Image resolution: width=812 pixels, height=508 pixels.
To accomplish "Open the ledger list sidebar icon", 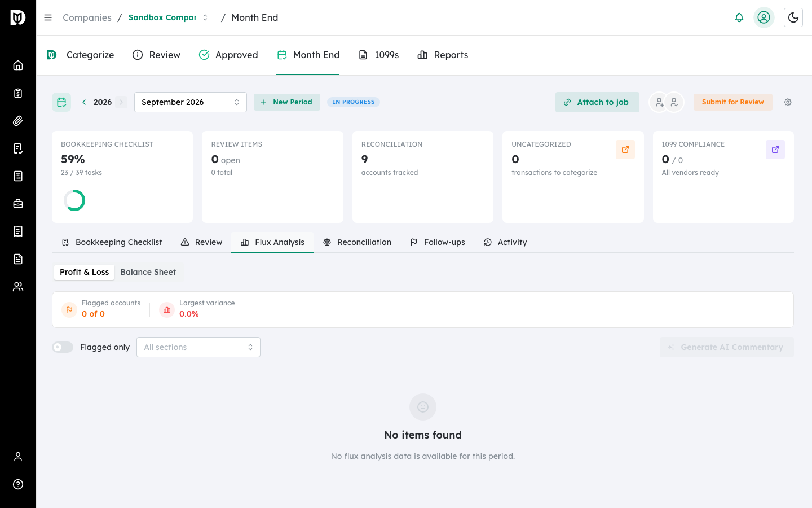I will [x=18, y=231].
